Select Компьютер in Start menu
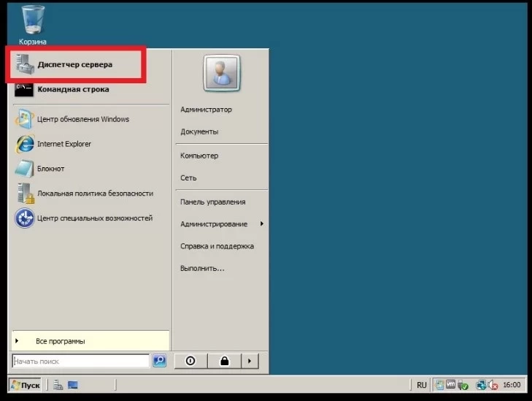The height and width of the screenshot is (401, 532). point(199,156)
